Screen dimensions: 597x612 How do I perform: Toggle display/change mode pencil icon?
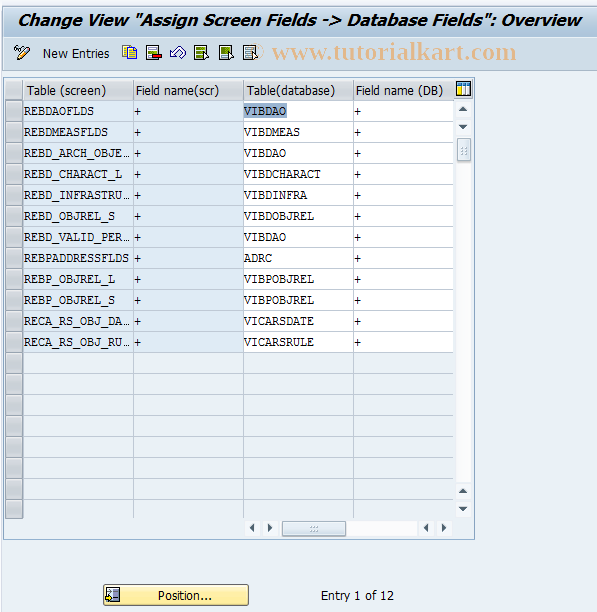tap(21, 53)
